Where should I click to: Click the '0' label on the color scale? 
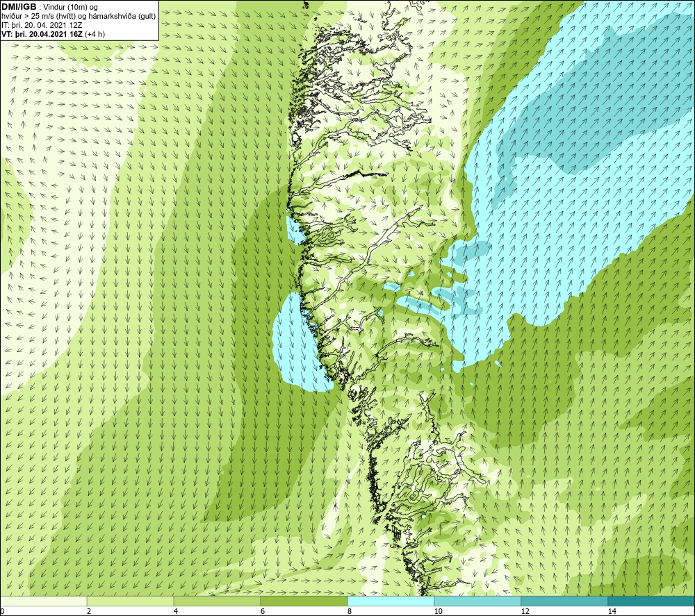[x=2, y=611]
